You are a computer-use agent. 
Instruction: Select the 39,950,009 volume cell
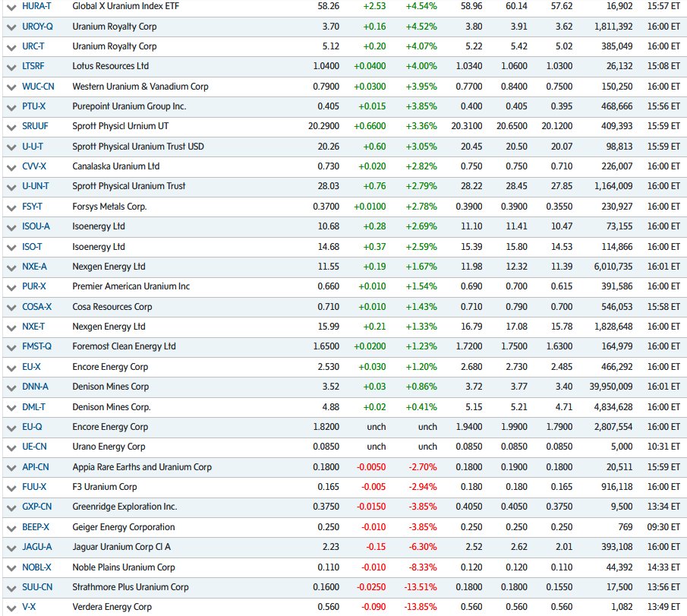tap(611, 387)
